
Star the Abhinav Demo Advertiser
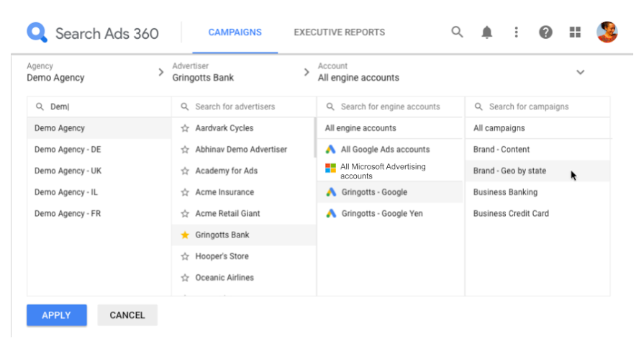(x=185, y=150)
